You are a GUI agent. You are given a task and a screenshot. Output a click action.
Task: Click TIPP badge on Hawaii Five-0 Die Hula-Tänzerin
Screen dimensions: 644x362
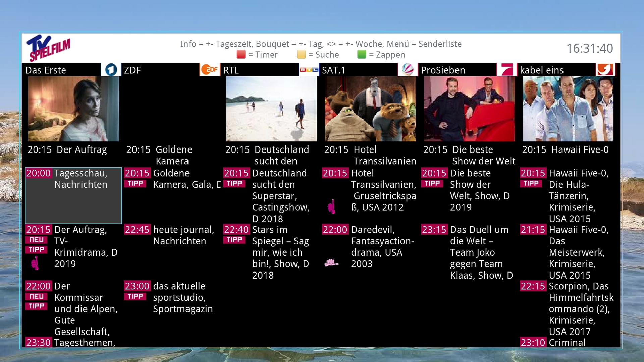click(531, 183)
